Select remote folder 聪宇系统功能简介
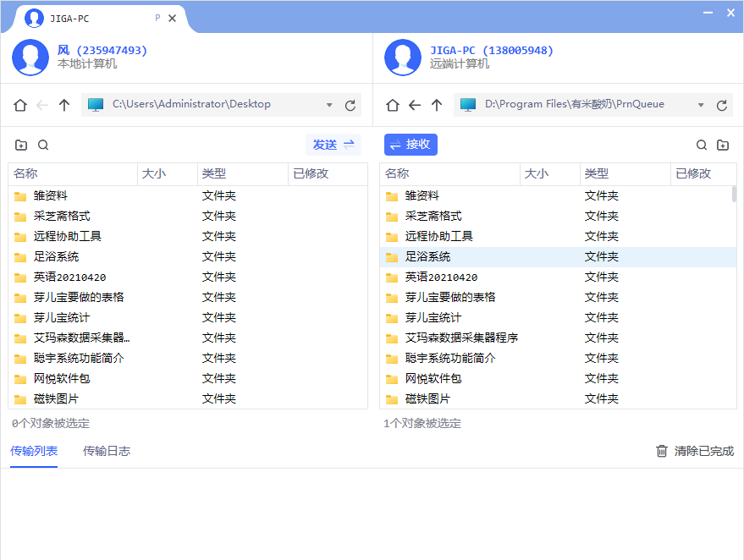This screenshot has height=560, width=744. 558,359
